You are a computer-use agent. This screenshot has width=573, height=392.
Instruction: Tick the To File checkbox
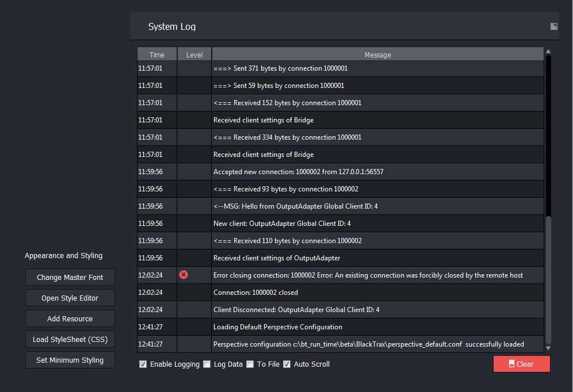[x=250, y=364]
